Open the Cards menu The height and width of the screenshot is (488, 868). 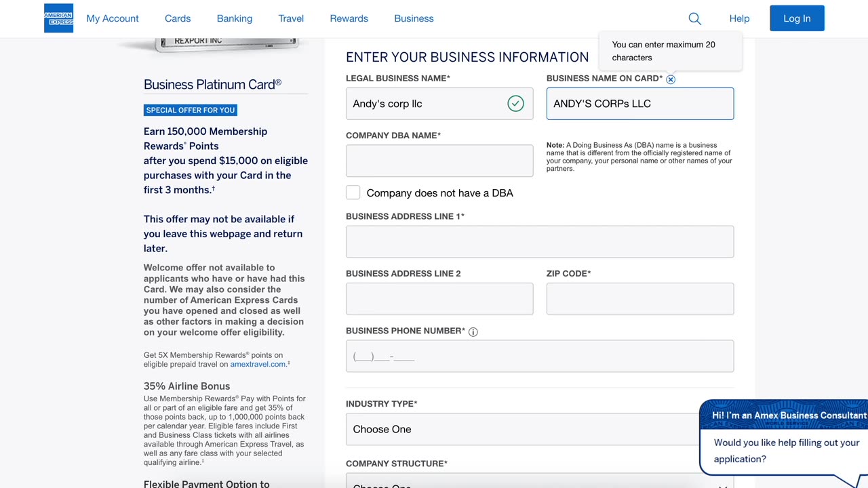tap(178, 18)
